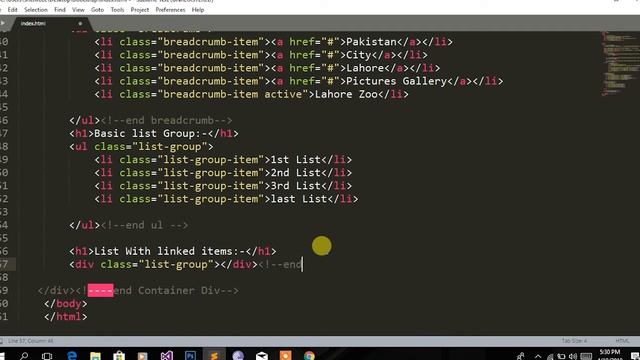The image size is (640, 360).
Task: Click the closing body tag
Action: click(66, 304)
